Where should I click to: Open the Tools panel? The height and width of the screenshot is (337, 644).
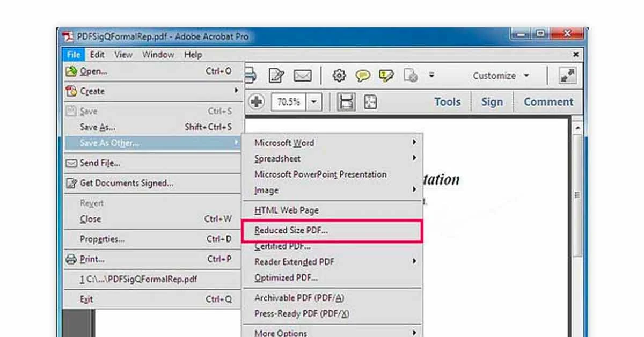click(x=447, y=101)
